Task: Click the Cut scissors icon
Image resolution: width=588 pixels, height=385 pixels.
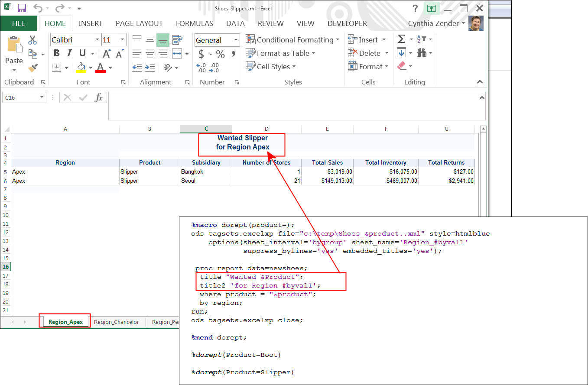Action: tap(32, 40)
